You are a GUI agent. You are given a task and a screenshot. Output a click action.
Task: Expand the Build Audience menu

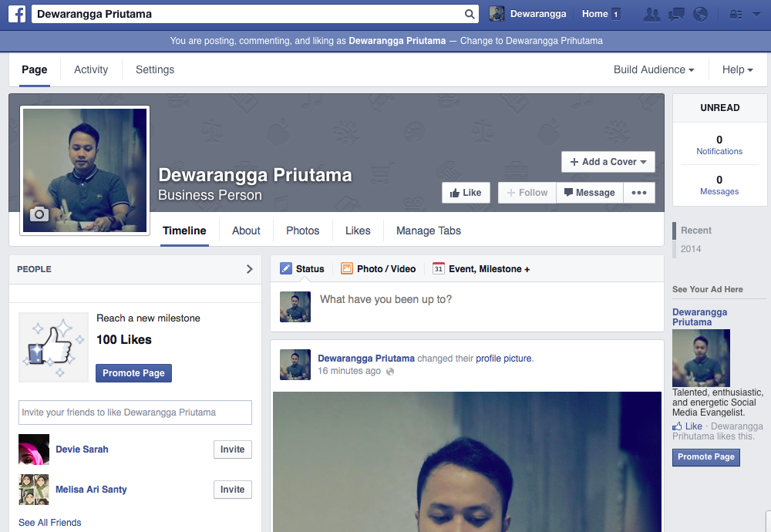653,69
